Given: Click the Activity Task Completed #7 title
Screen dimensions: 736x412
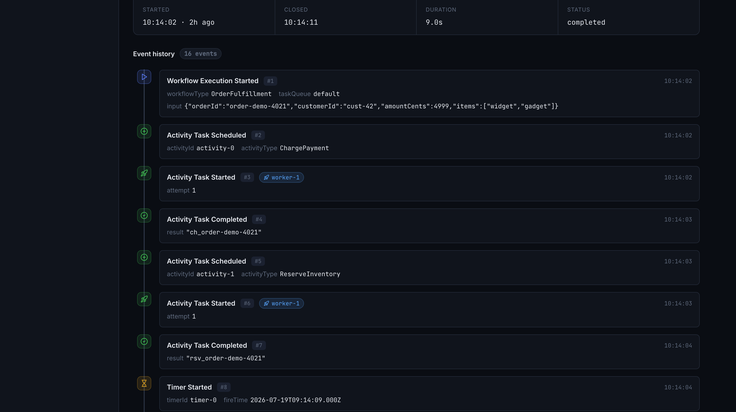Looking at the screenshot, I should point(207,345).
